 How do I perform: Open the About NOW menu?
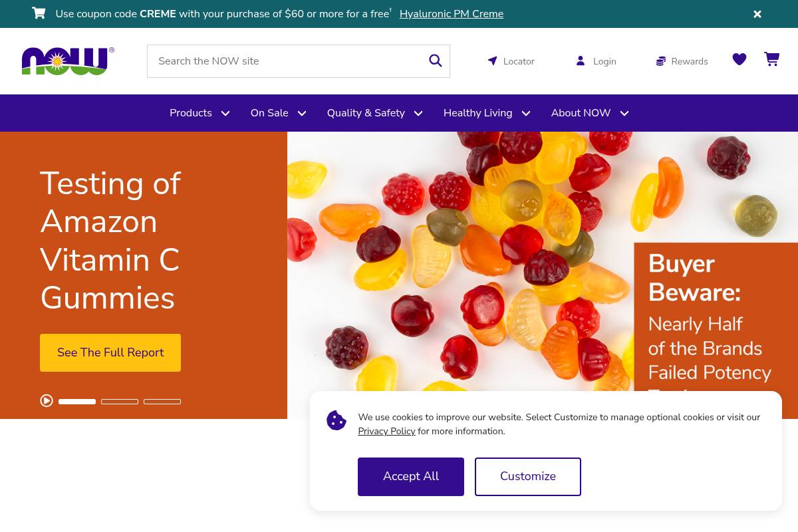(590, 113)
